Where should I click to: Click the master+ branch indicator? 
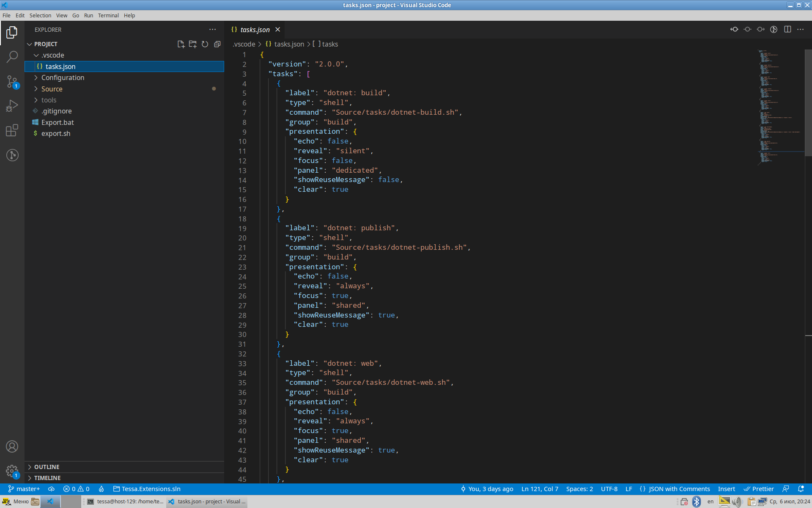[24, 489]
